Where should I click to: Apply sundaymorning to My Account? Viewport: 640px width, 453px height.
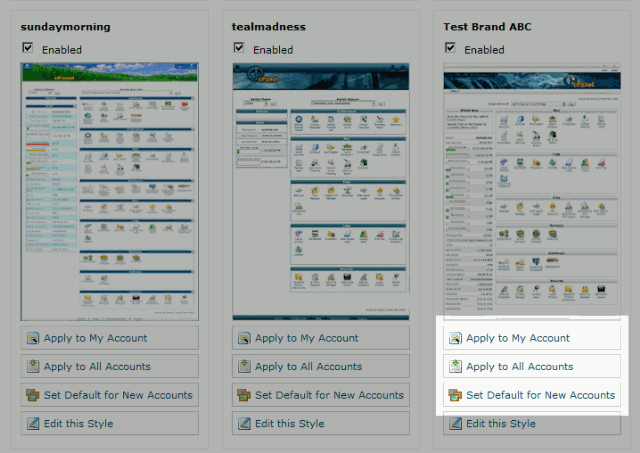click(x=110, y=338)
